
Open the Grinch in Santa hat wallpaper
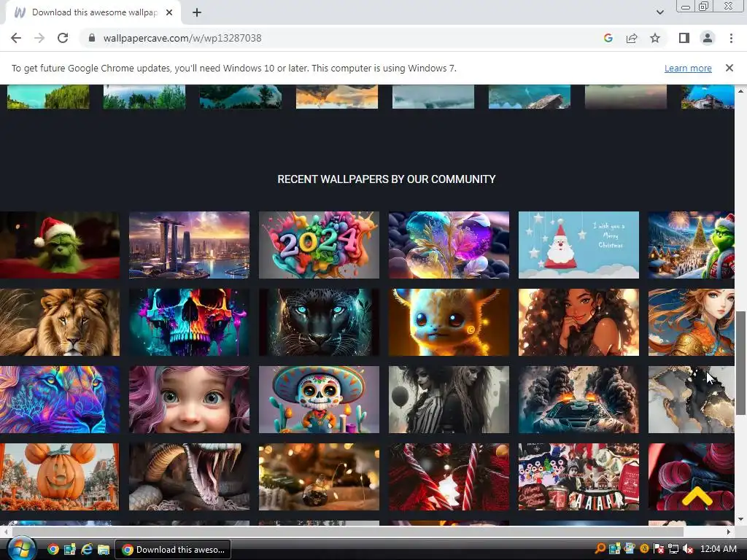[60, 245]
